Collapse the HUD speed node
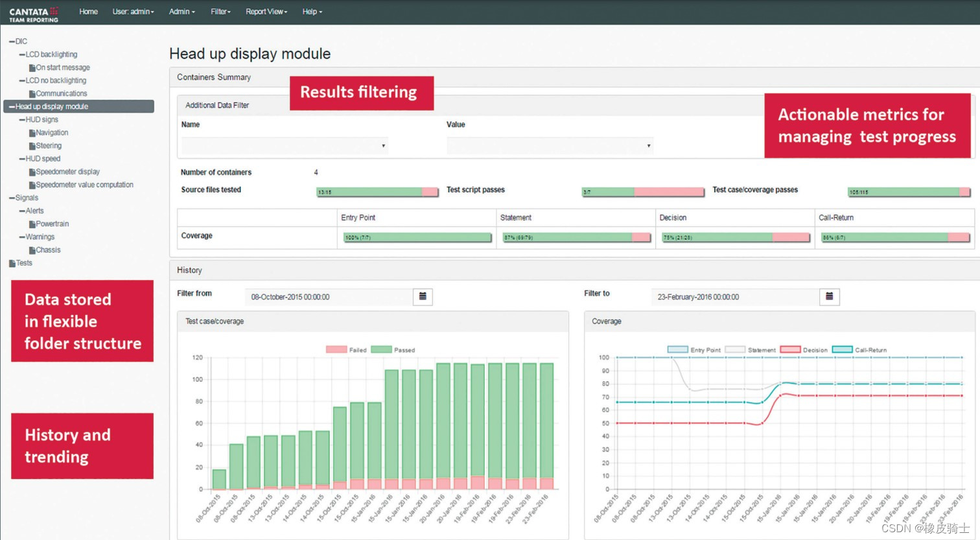The width and height of the screenshot is (980, 540). pos(22,159)
